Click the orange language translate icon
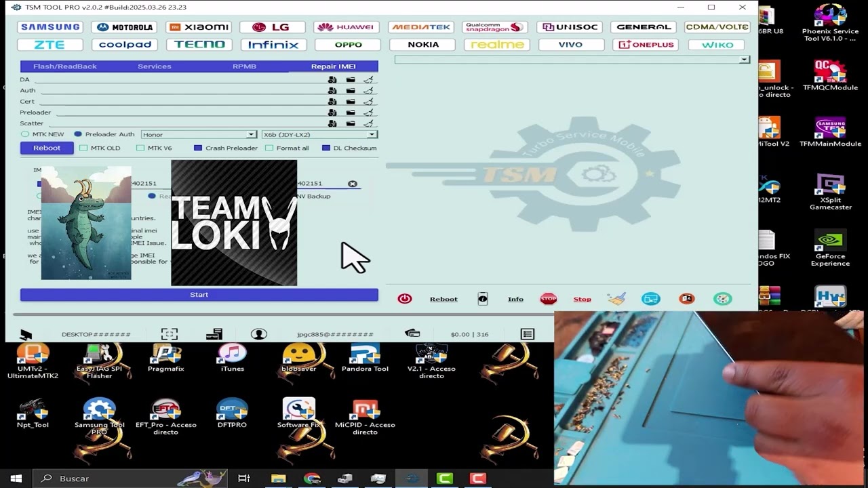This screenshot has width=868, height=488. pyautogui.click(x=687, y=299)
